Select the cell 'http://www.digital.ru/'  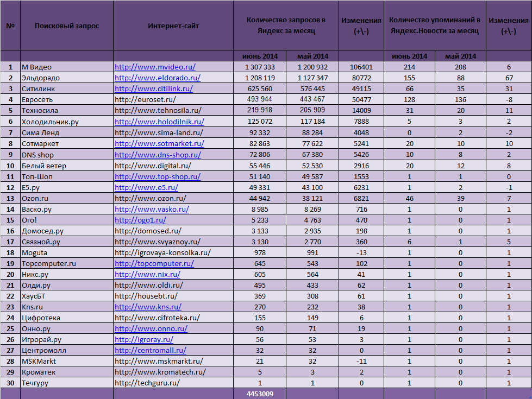tap(173, 166)
